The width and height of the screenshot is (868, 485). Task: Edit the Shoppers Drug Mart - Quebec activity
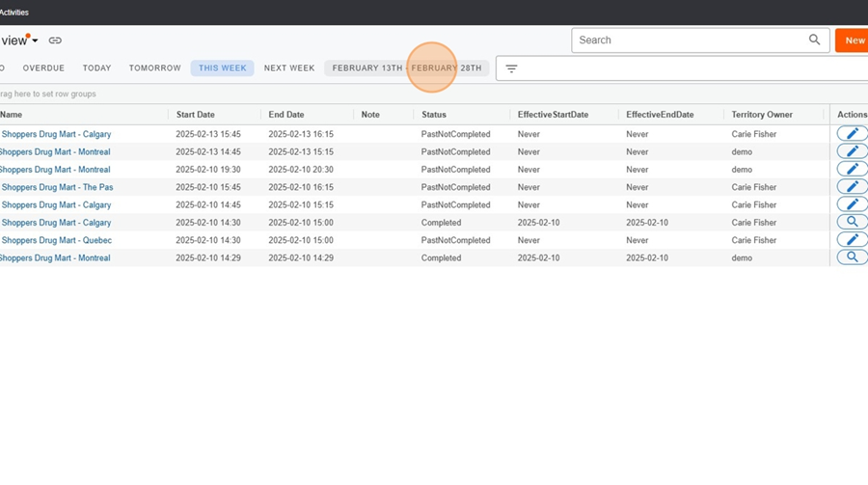(852, 240)
